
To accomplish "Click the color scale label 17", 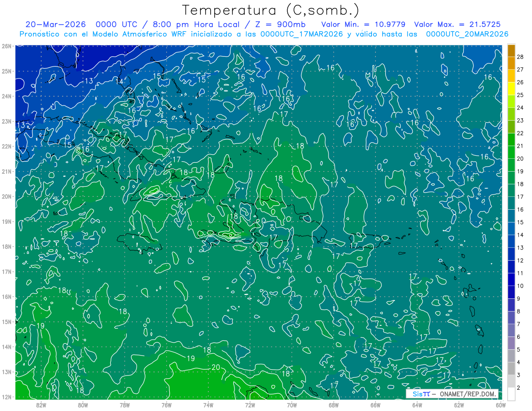I will (520, 197).
